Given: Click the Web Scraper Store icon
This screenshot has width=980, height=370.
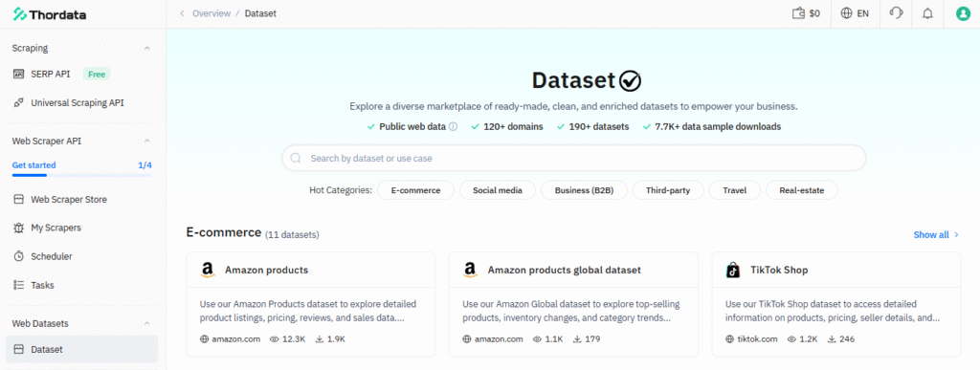Looking at the screenshot, I should pyautogui.click(x=19, y=200).
